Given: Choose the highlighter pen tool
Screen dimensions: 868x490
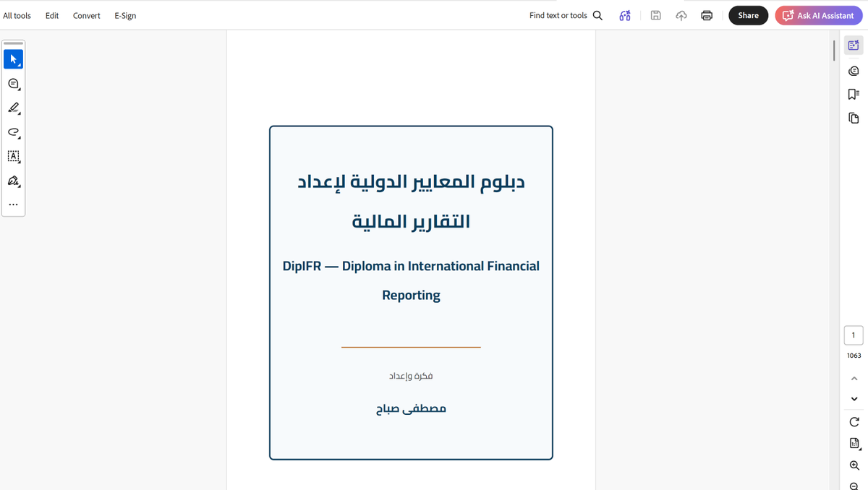Looking at the screenshot, I should click(x=13, y=108).
